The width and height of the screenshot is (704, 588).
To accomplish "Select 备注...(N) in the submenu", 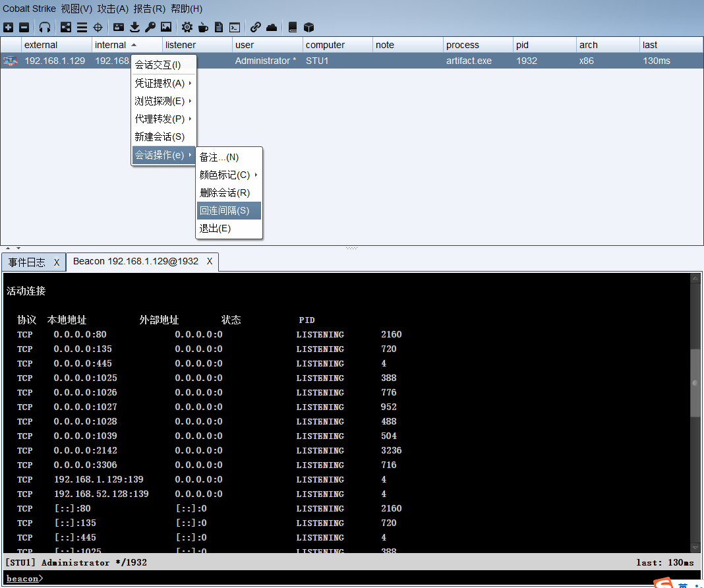I will pyautogui.click(x=229, y=157).
